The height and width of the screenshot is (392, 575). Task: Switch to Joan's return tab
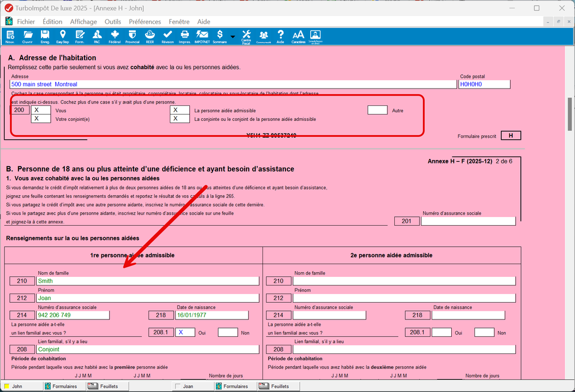pyautogui.click(x=188, y=386)
